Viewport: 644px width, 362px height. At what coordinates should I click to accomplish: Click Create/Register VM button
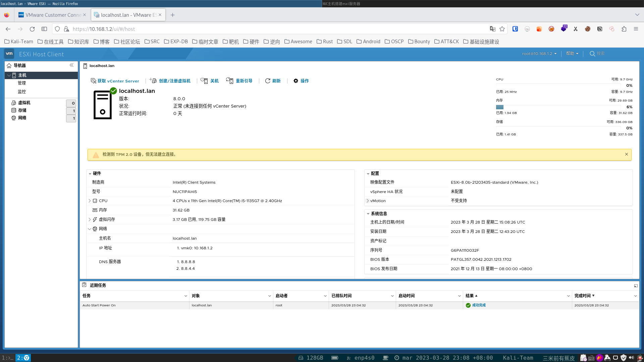170,81
